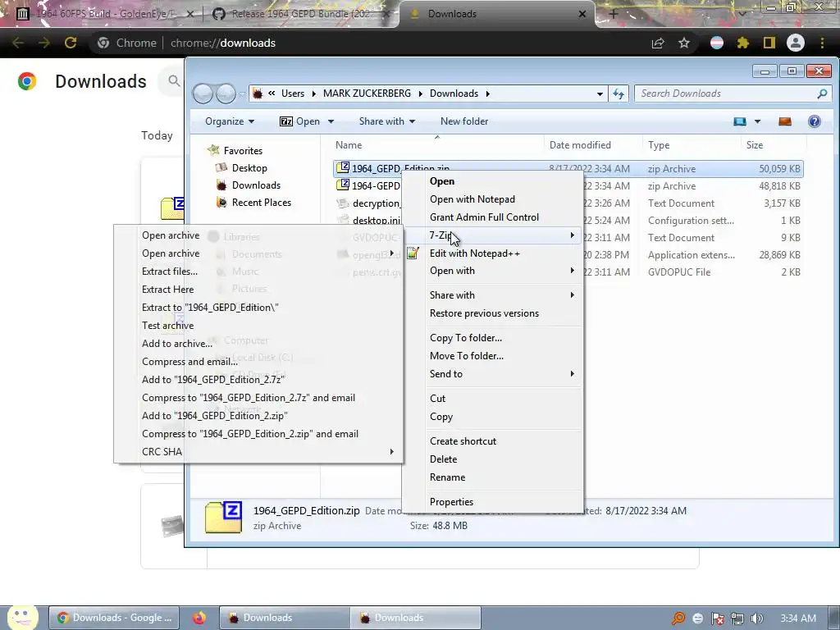Go forward in Explorer with the forward arrow
This screenshot has height=630, width=840.
(x=226, y=94)
